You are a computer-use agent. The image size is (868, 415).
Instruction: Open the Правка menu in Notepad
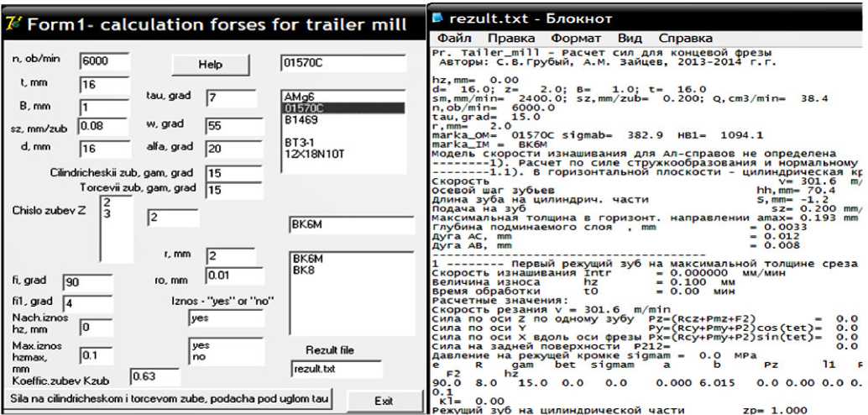coord(511,39)
